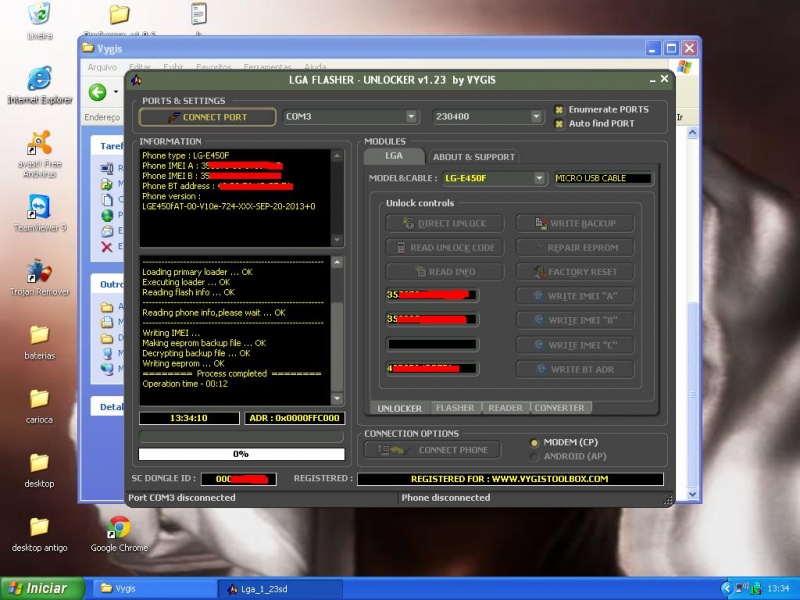Click the scroll-down arrow in log panel
The width and height of the screenshot is (800, 600).
tap(337, 398)
